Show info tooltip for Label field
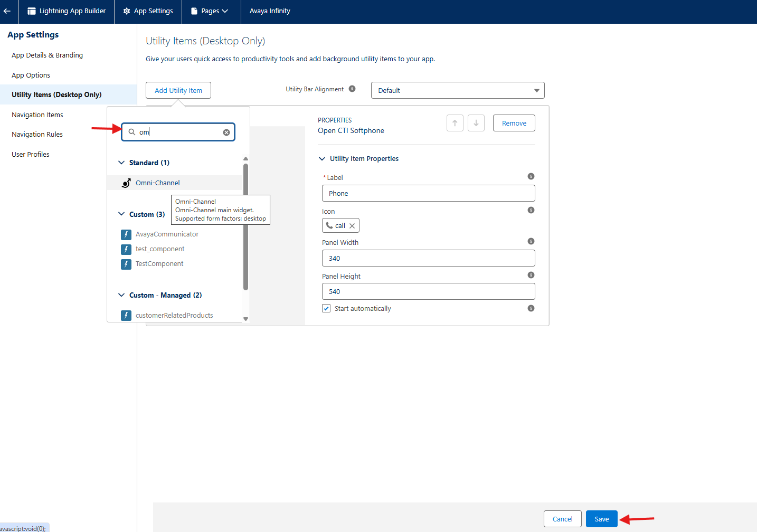 [531, 176]
